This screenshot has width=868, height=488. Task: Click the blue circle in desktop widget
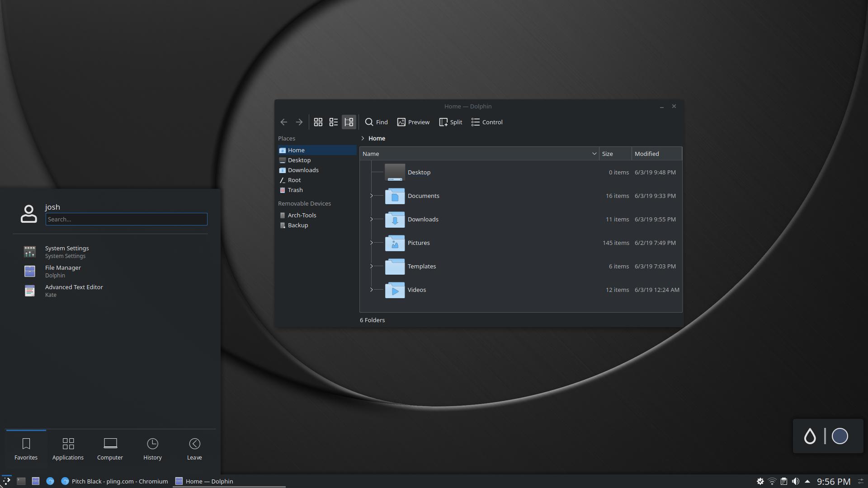coord(840,436)
